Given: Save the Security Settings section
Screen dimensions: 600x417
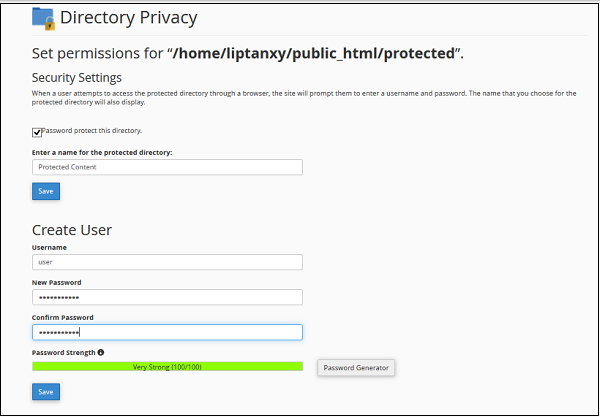Looking at the screenshot, I should tap(46, 191).
